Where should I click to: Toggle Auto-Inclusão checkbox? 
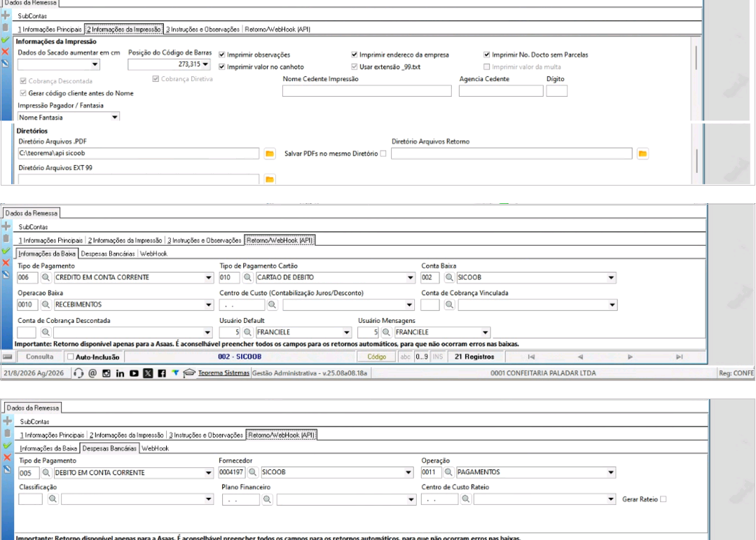(x=70, y=356)
